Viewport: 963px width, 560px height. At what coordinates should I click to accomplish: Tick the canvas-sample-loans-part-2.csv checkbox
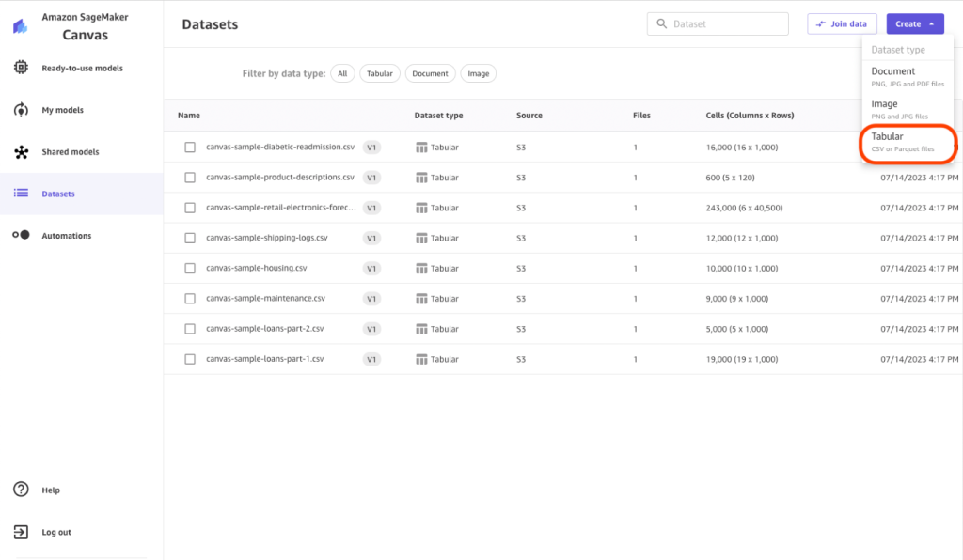190,329
